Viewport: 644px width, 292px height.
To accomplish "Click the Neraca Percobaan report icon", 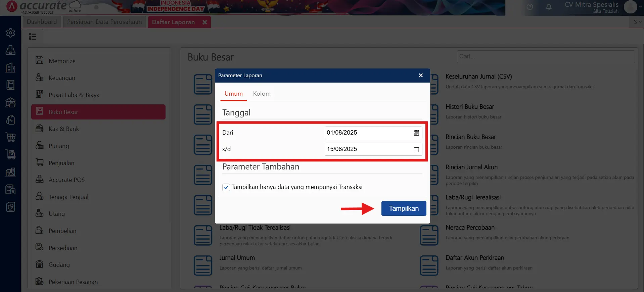I will click(429, 235).
